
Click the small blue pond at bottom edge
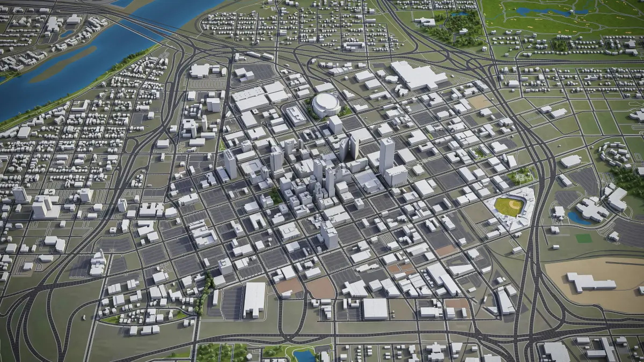pyautogui.click(x=304, y=356)
